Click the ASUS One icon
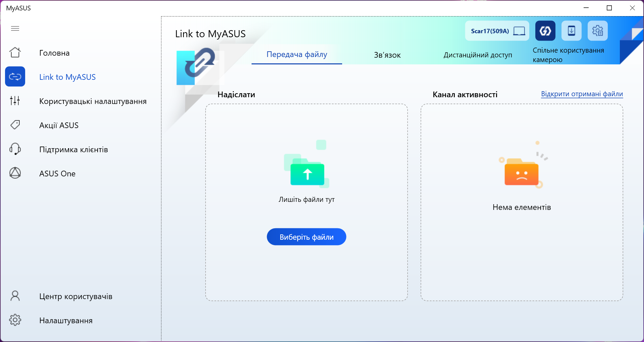Screen dimensions: 644x342 (x=15, y=173)
